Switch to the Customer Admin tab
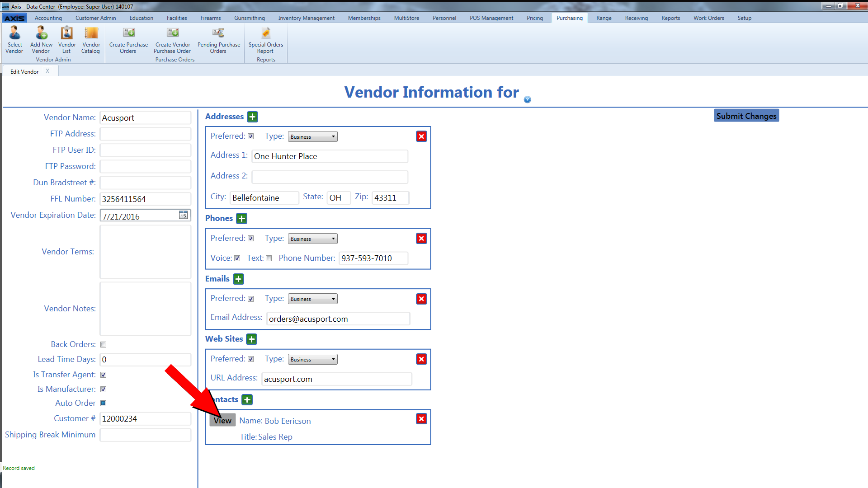 click(95, 18)
